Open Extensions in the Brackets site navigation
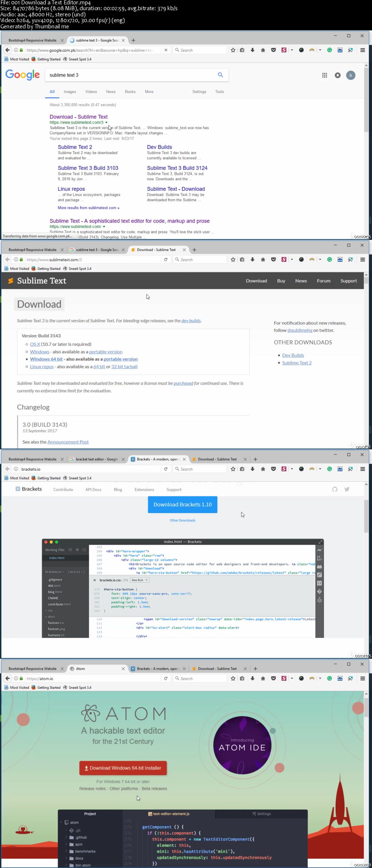Screen dimensions: 372x868 pos(144,489)
